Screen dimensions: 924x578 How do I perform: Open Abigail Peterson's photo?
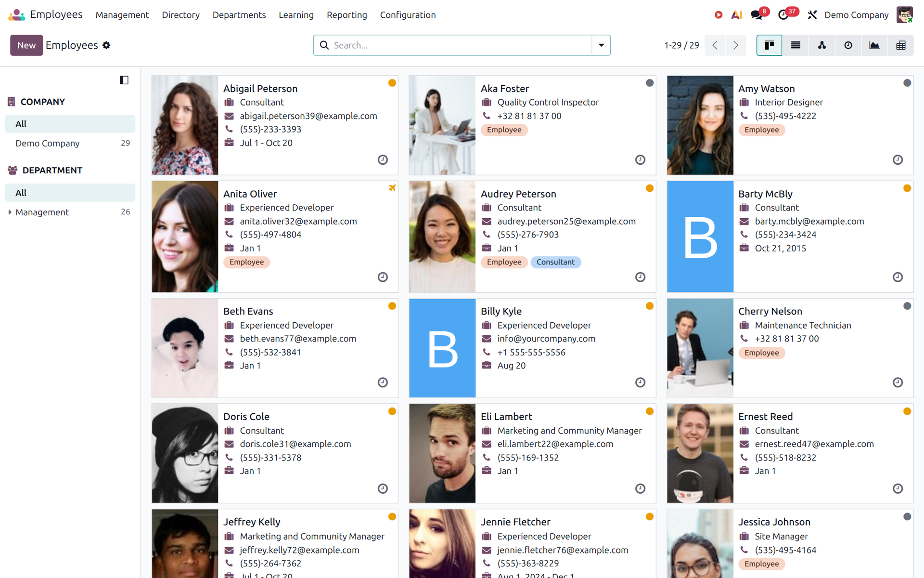(x=185, y=125)
